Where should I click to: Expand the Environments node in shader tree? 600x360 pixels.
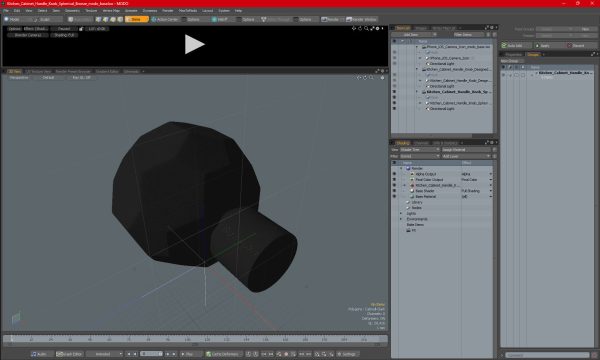[x=401, y=219]
